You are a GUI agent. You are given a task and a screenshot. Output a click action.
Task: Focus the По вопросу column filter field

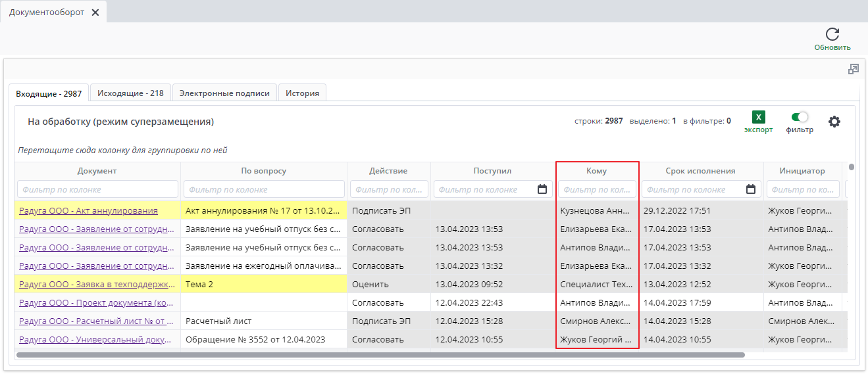click(264, 189)
